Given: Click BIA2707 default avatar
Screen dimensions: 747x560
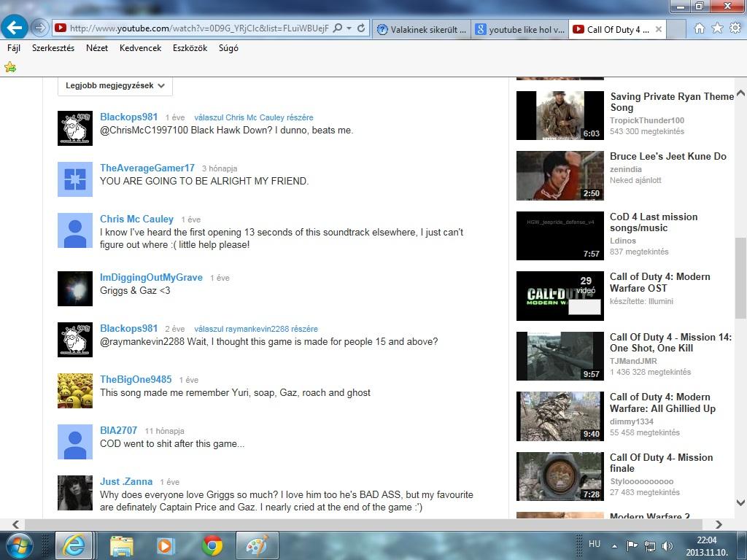Looking at the screenshot, I should [x=75, y=442].
